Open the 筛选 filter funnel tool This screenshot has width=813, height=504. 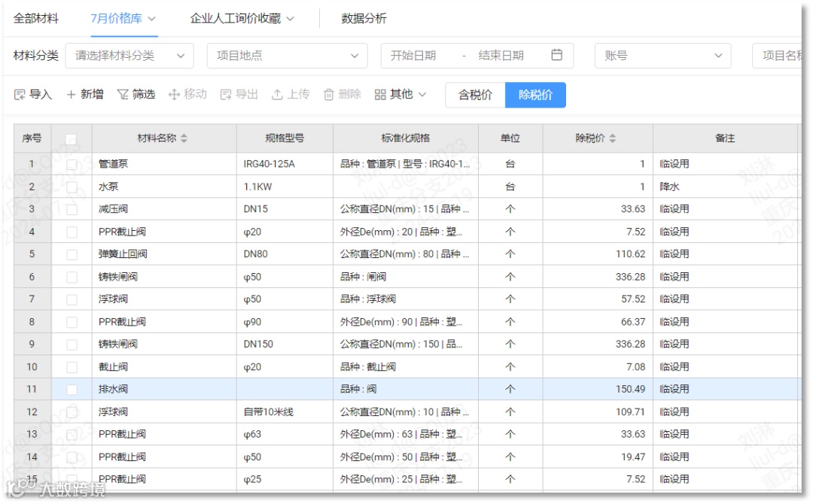tap(123, 95)
